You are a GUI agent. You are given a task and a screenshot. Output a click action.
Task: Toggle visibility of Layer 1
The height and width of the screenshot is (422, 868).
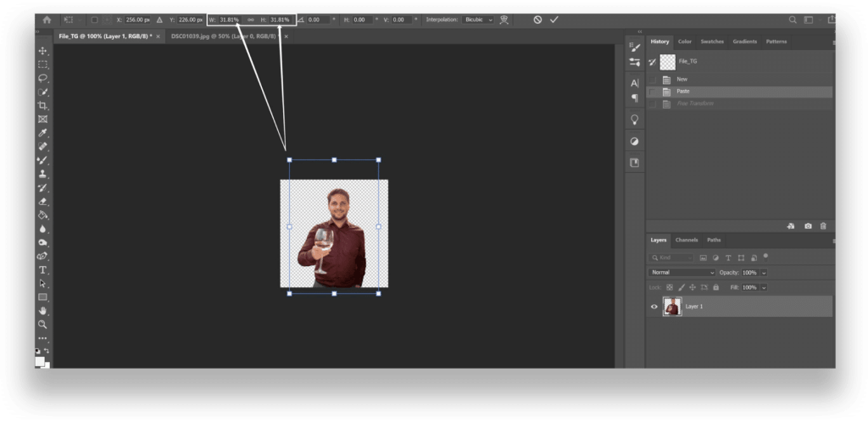[654, 307]
